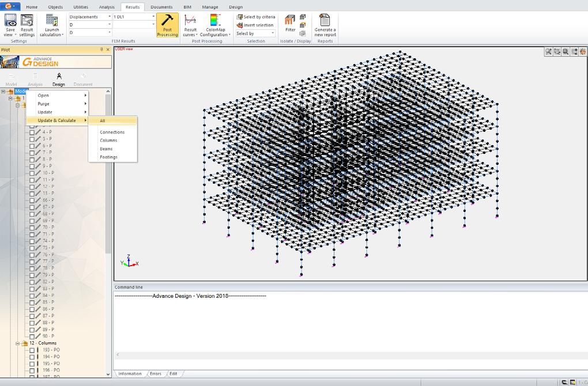The image size is (588, 386).
Task: Close the Pilot panel
Action: [108, 50]
